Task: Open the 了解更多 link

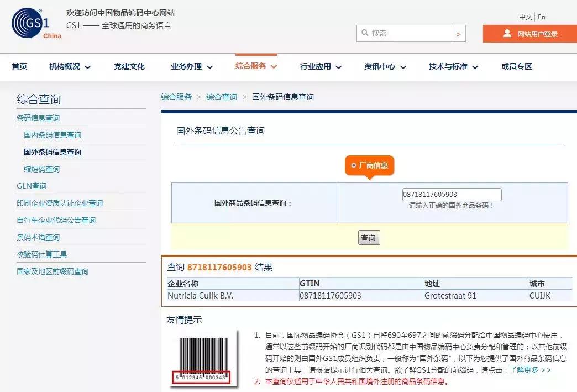Action: 525,370
